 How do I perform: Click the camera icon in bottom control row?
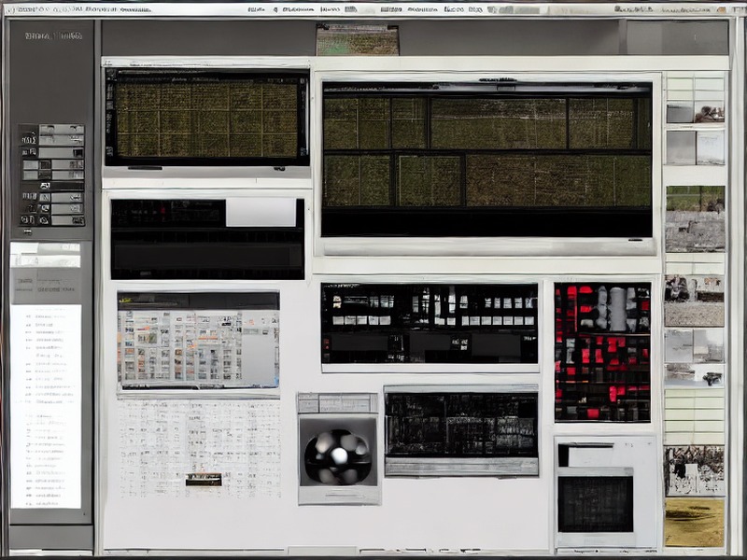click(44, 220)
